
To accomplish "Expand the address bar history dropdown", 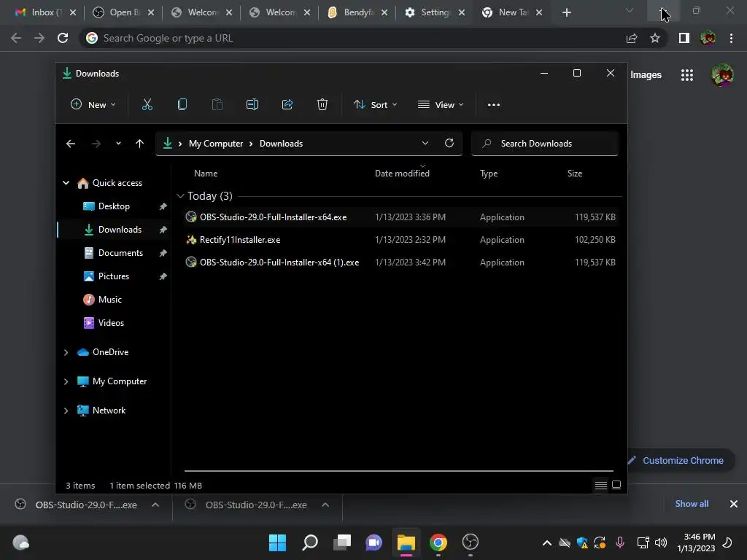I will point(425,144).
